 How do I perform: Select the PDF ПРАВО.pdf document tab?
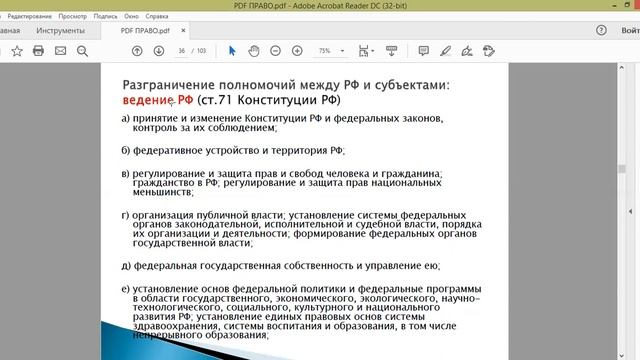pos(145,31)
